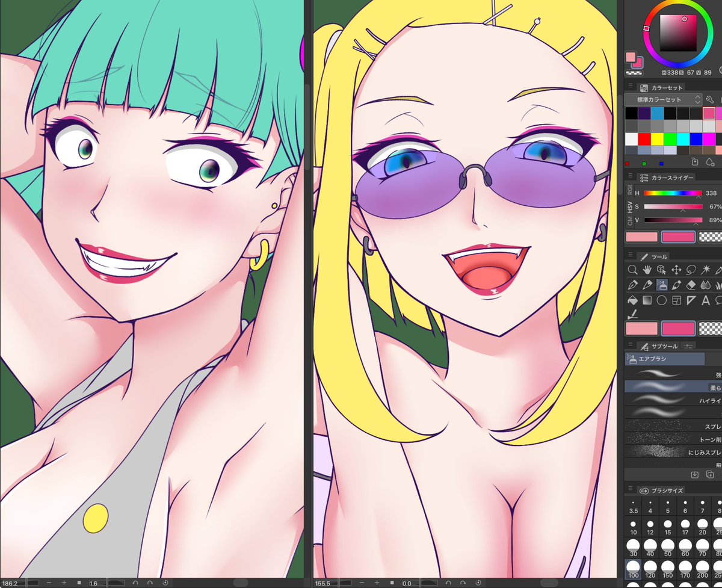Adjust the S saturation slider
The image size is (722, 588).
click(673, 206)
